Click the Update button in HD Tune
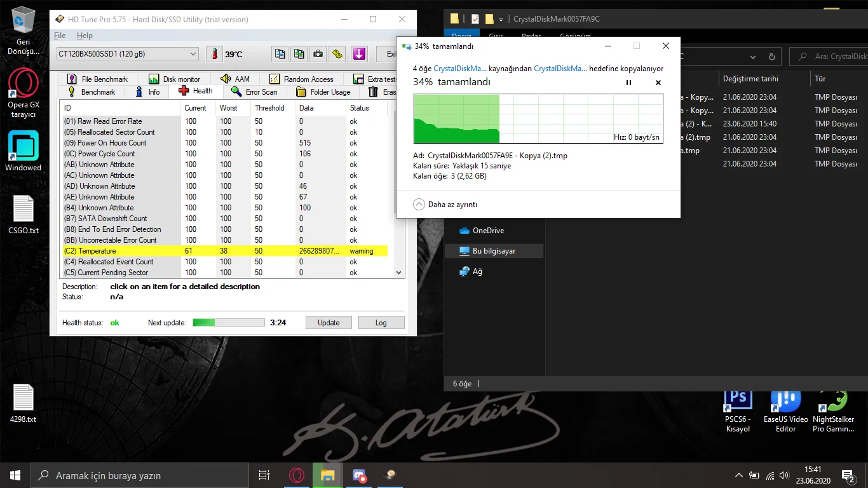Viewport: 868px width, 488px height. (x=329, y=323)
